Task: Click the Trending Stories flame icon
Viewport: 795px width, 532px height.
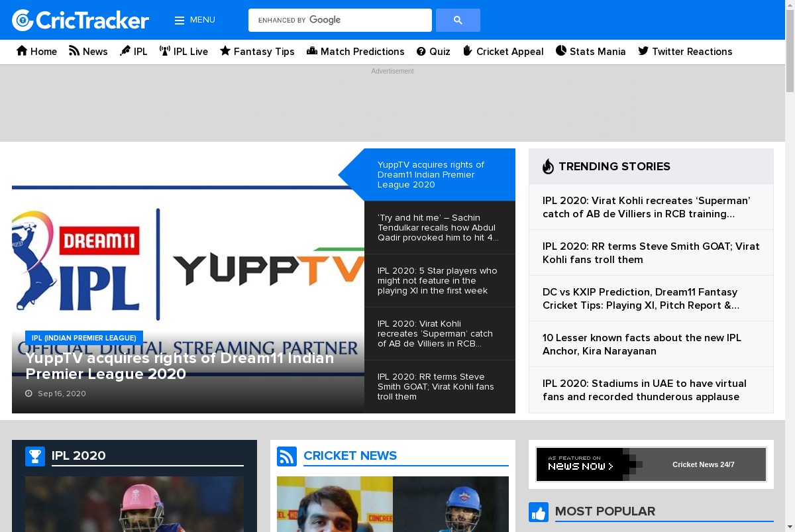Action: coord(548,166)
